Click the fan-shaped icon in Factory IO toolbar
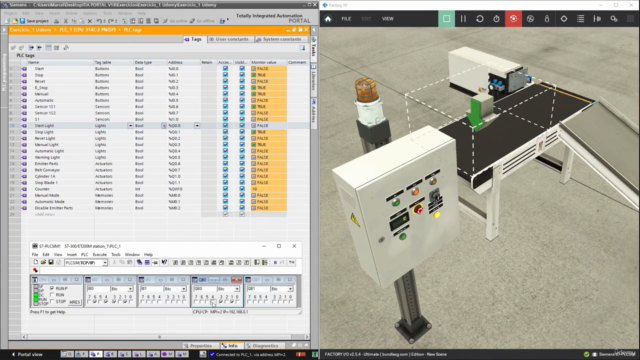 [530, 19]
